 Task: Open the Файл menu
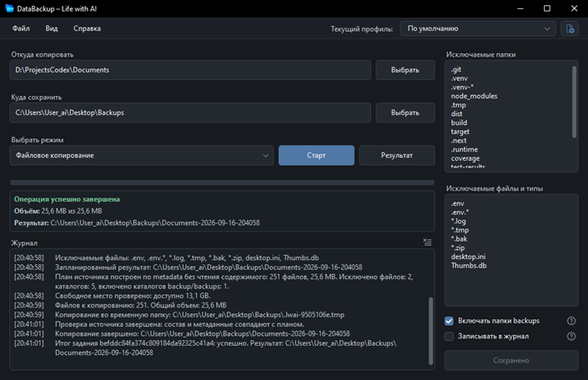coord(21,28)
